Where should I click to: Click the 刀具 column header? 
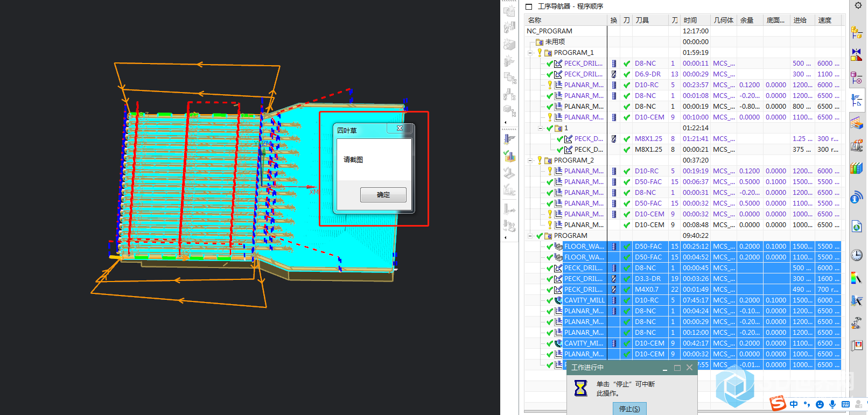click(650, 20)
